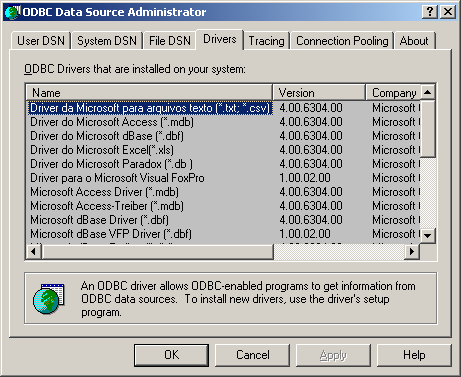Select Driver da Microsoft para arquivos texto
This screenshot has height=377, width=461.
click(150, 108)
